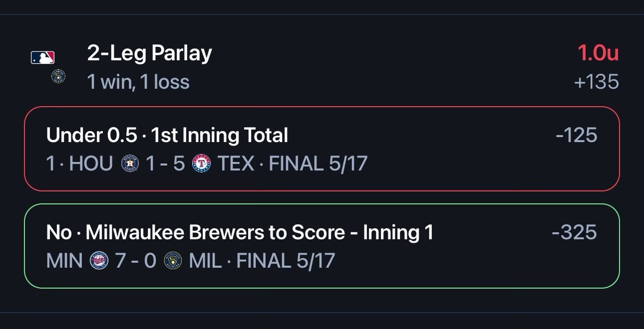The image size is (644, 329).
Task: Open the Milwaukee Brewers to Score leg
Action: click(322, 246)
